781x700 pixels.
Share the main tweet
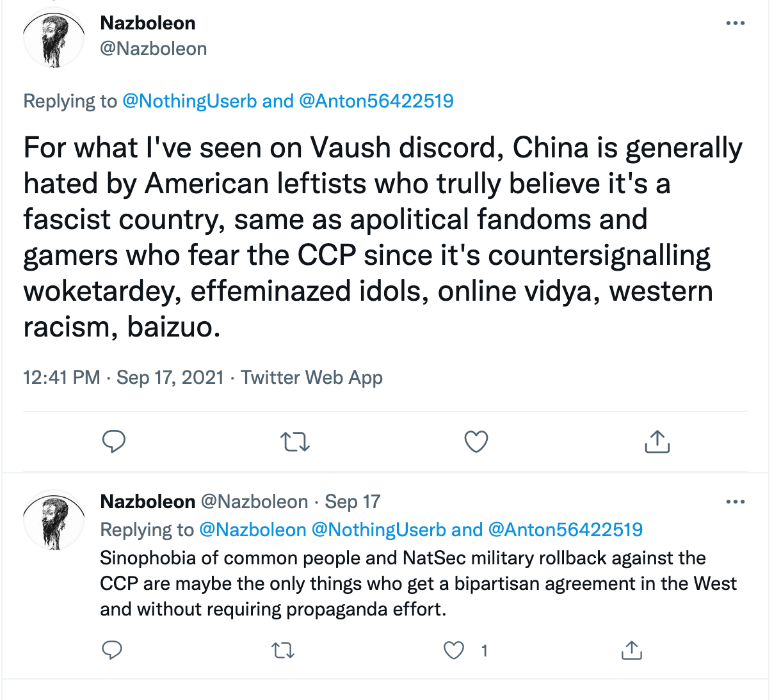coord(657,441)
